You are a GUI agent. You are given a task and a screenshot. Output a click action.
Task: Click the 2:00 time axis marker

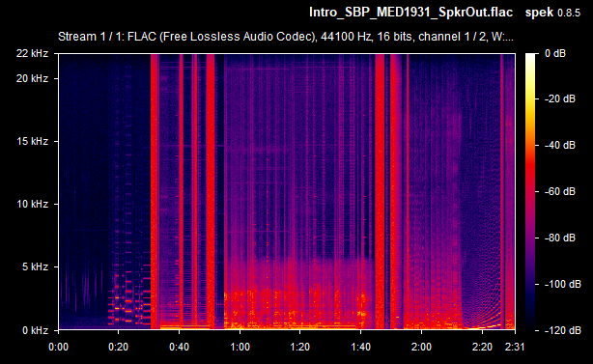click(x=421, y=347)
